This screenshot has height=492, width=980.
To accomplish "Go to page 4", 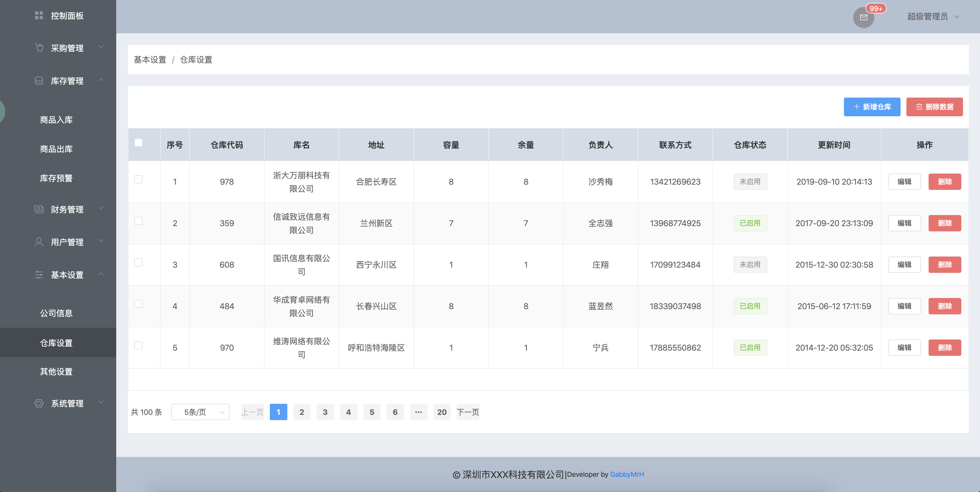I will 348,412.
